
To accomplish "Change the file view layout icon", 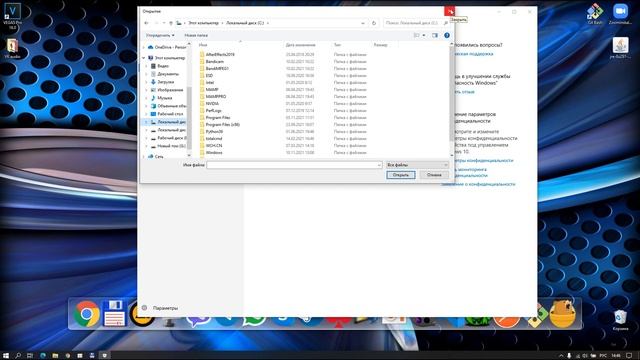I will pos(417,36).
